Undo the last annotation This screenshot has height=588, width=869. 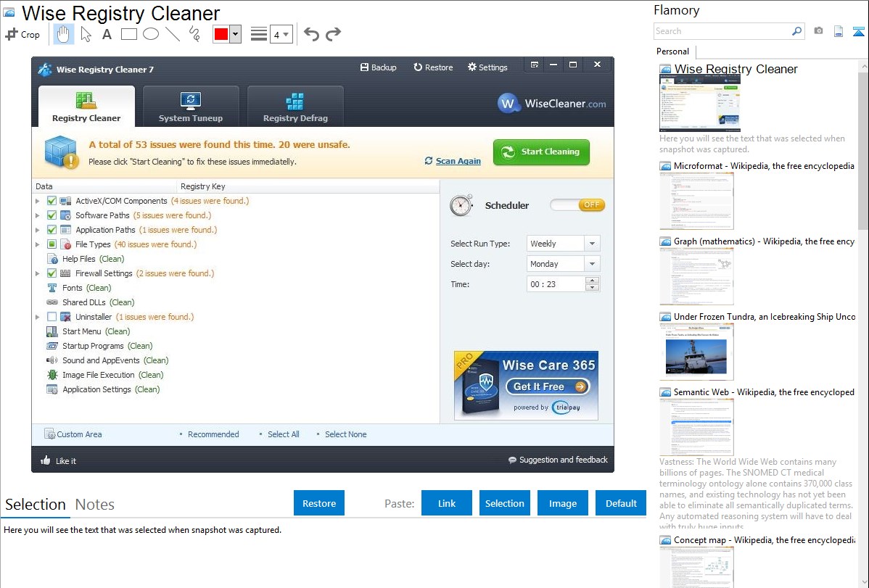pos(311,34)
